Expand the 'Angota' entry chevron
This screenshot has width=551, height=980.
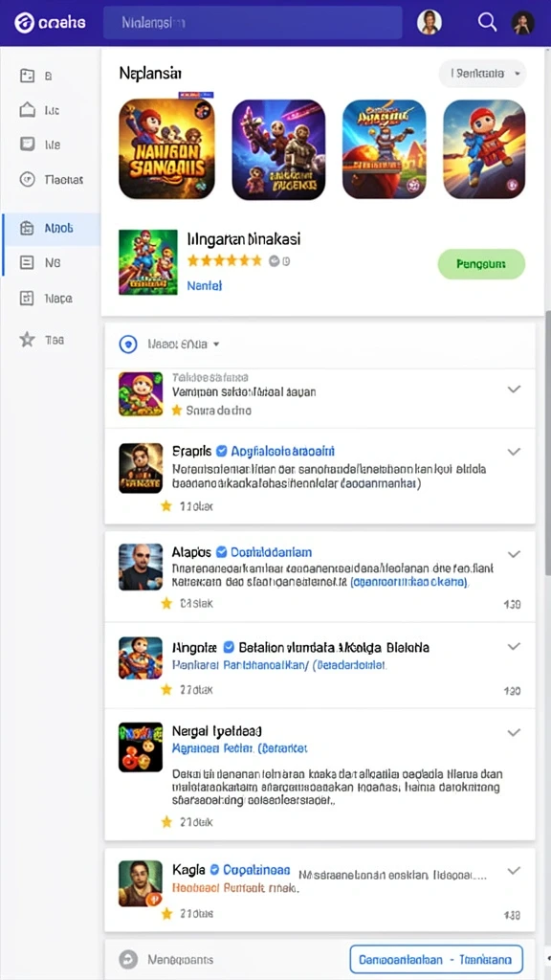point(514,646)
